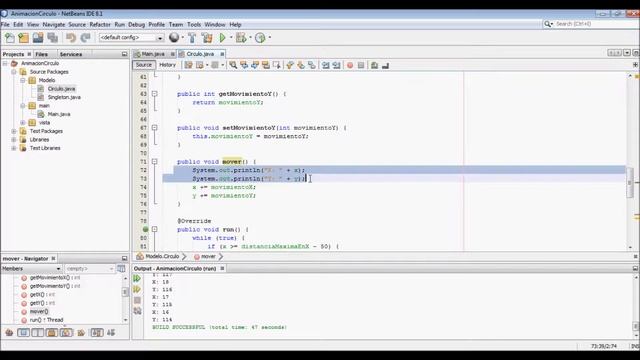640x360 pixels.
Task: Expand the vista package node
Action: click(23, 122)
